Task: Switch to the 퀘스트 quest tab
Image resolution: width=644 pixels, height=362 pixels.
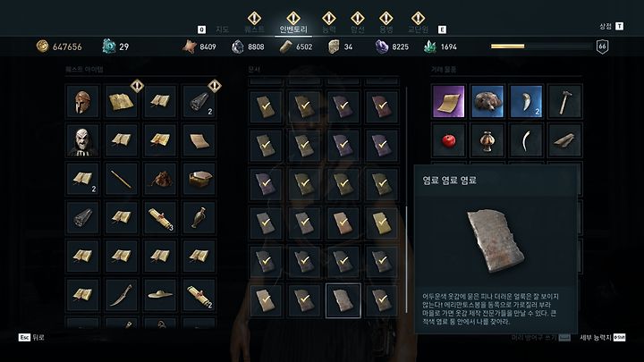Action: click(254, 29)
